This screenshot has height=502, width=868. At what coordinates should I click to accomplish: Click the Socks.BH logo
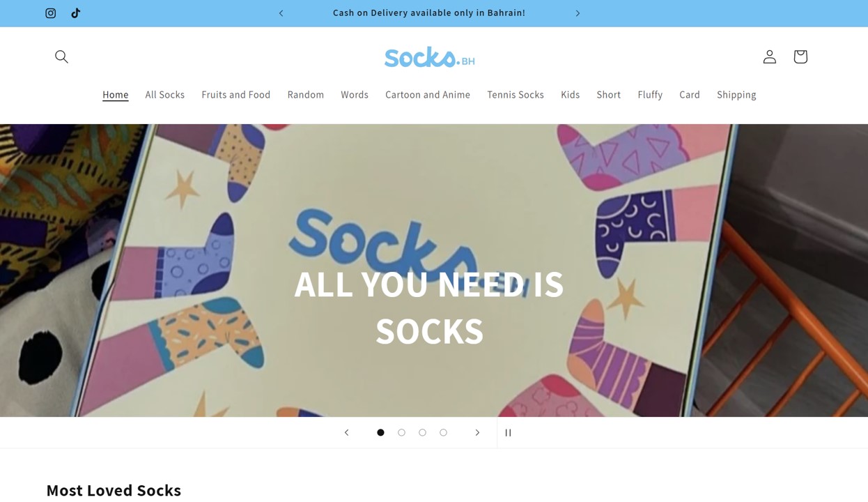[429, 56]
